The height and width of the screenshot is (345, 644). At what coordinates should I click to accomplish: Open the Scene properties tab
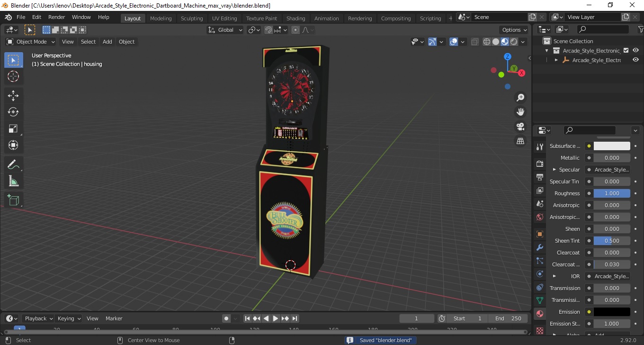(x=539, y=204)
